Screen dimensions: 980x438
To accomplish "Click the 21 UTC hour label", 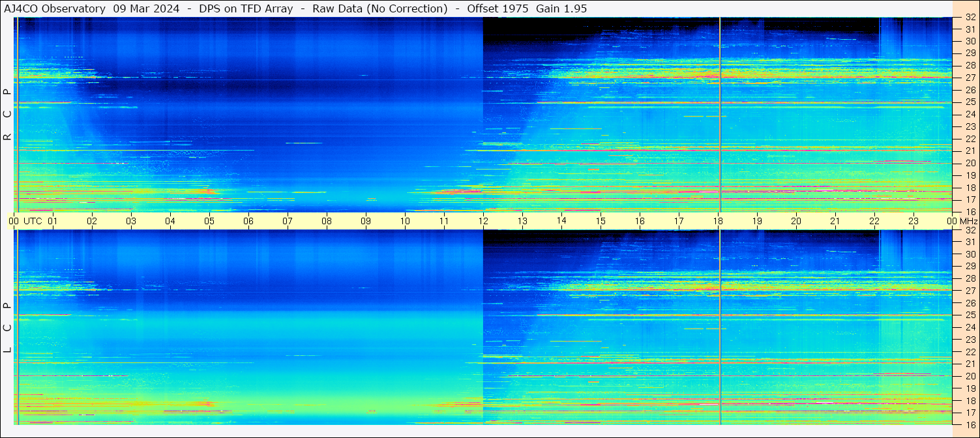I will 835,221.
